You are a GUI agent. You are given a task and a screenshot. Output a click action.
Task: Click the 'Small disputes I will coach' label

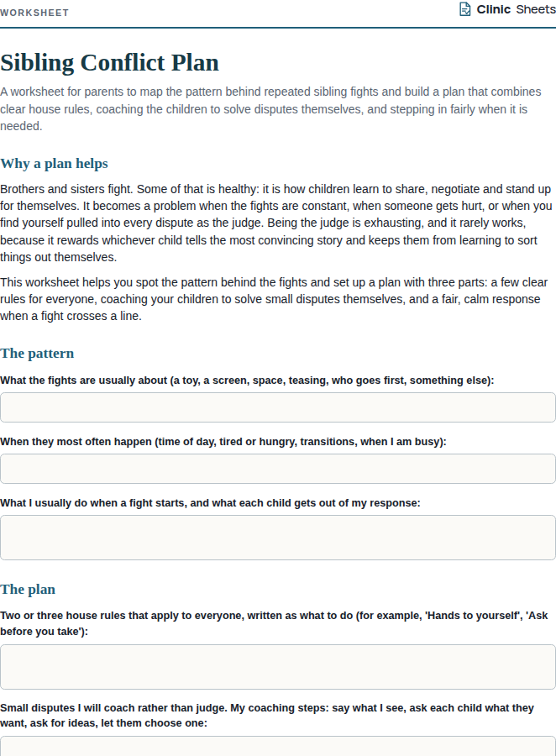pyautogui.click(x=267, y=716)
